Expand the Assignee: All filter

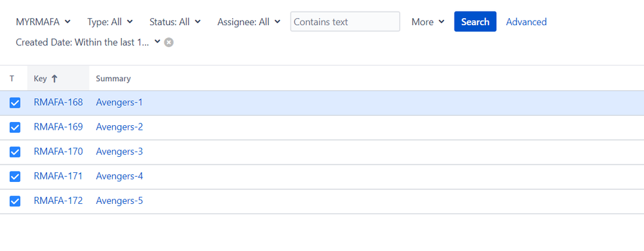pos(249,22)
